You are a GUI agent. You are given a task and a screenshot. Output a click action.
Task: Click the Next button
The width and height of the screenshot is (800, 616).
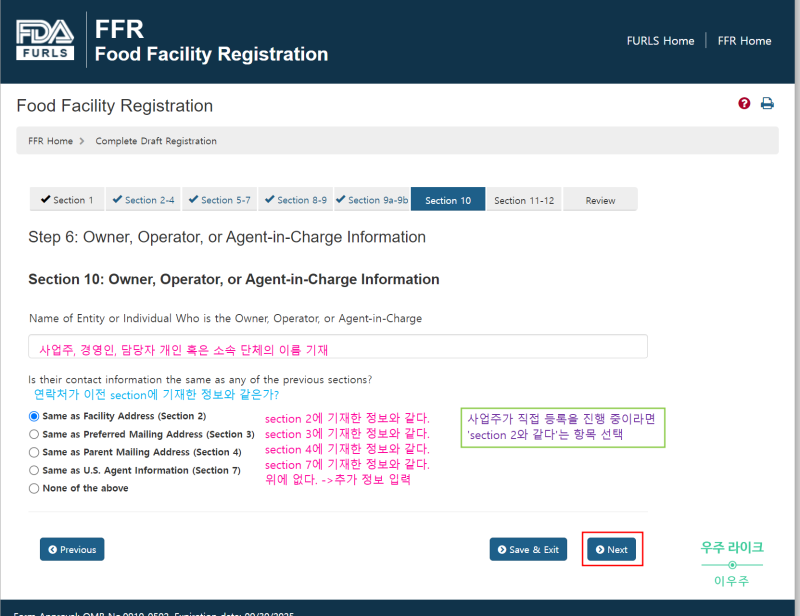point(611,549)
